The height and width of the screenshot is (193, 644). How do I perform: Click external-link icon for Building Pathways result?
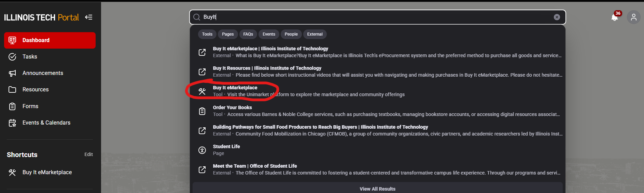[202, 131]
